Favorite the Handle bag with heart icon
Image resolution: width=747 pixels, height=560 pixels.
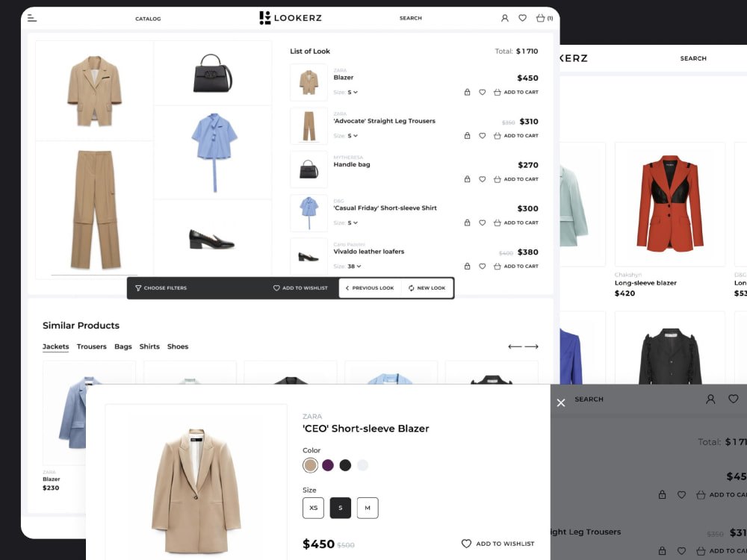[482, 179]
